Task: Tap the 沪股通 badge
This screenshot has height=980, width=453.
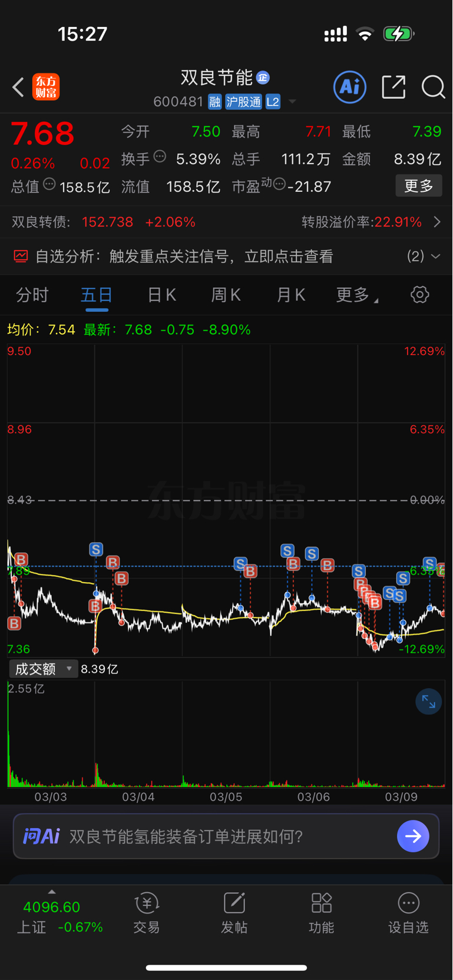Action: pos(243,102)
